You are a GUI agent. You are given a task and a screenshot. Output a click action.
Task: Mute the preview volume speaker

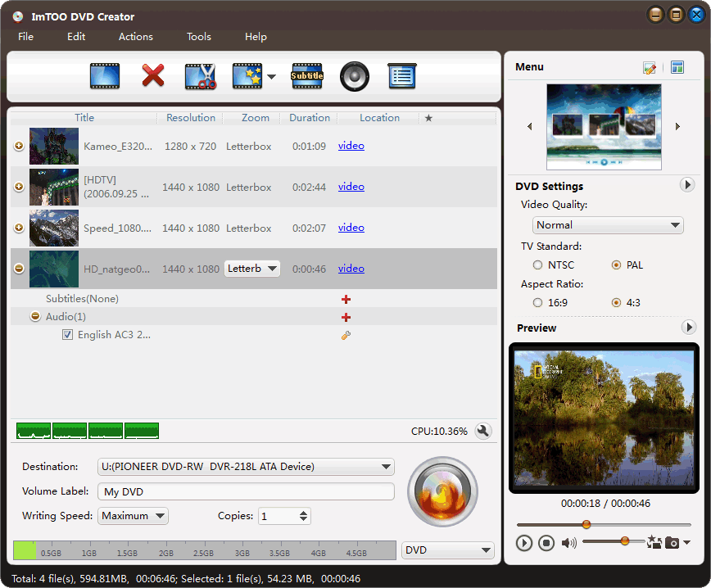[568, 543]
